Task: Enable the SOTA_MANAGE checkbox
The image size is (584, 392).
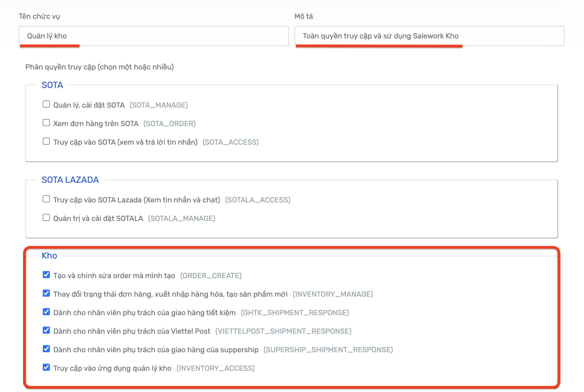Action: [x=46, y=104]
